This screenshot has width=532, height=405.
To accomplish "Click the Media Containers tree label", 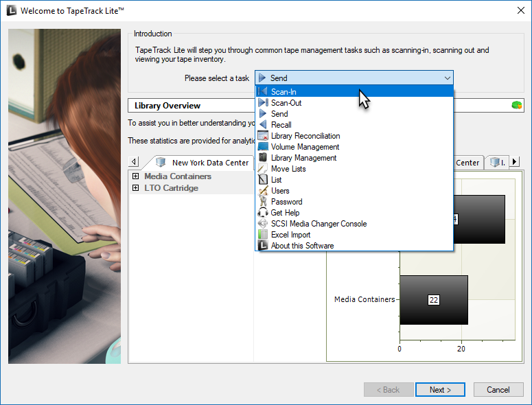I will tap(178, 176).
